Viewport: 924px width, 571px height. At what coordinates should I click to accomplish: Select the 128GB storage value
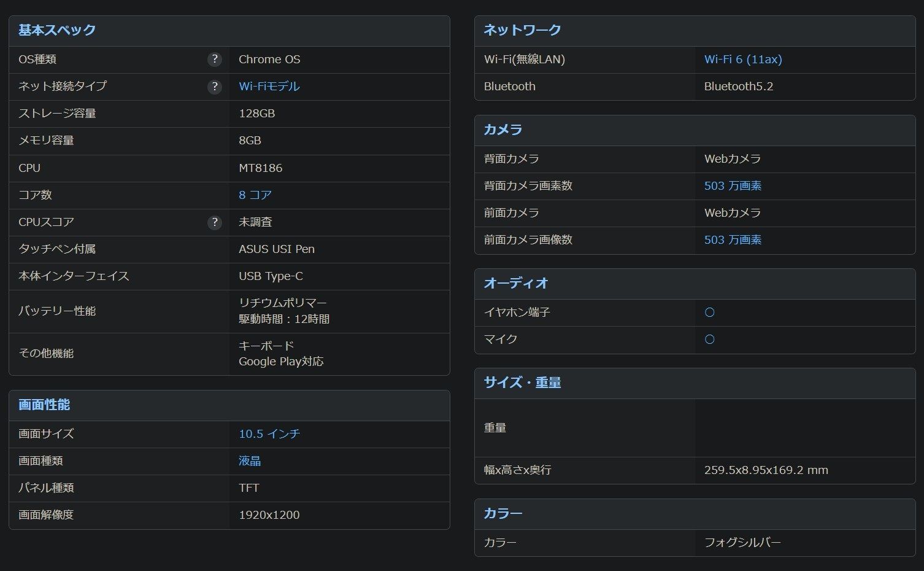tap(256, 114)
